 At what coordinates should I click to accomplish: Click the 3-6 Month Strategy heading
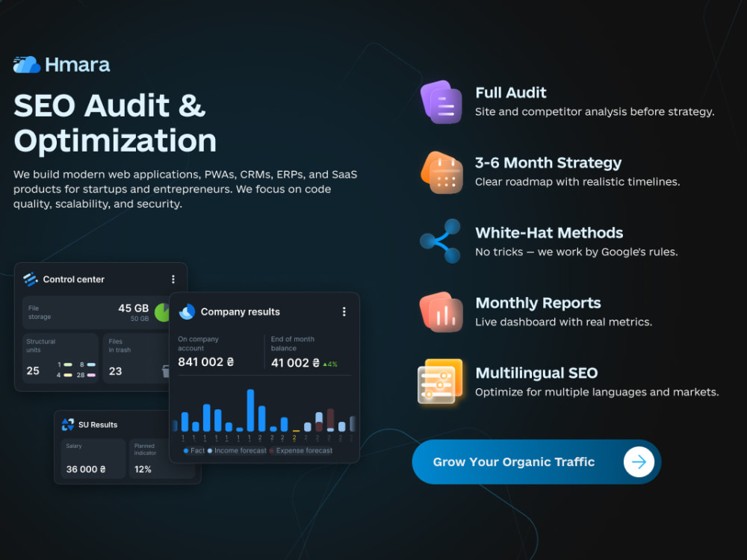pos(548,163)
